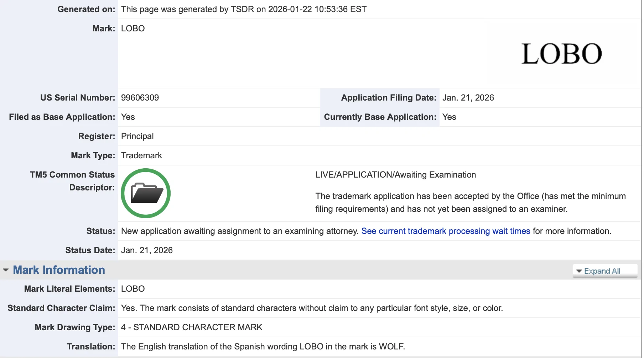644x358 pixels.
Task: Click the Filed as Base Application Yes value
Action: 128,117
